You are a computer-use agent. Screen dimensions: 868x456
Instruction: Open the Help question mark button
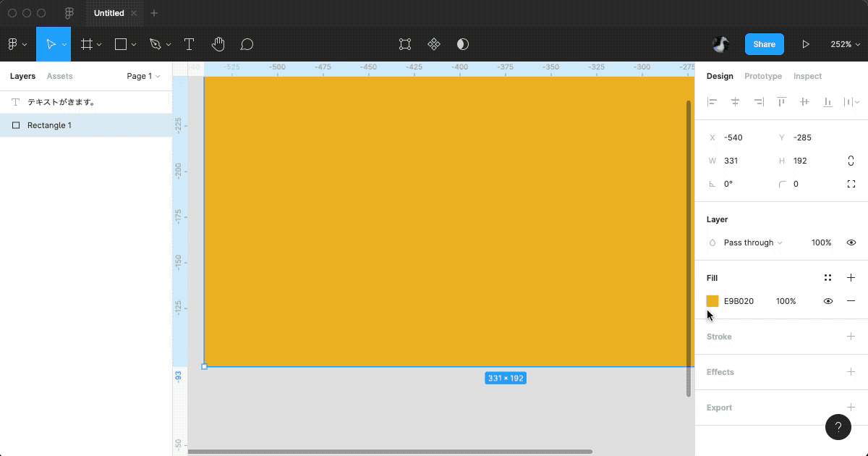pyautogui.click(x=838, y=427)
